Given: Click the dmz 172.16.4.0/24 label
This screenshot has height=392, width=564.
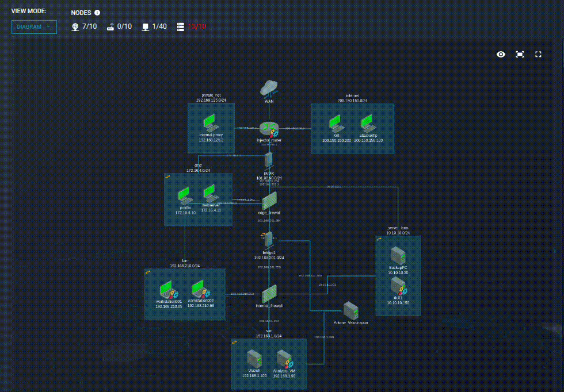Looking at the screenshot, I should 198,168.
